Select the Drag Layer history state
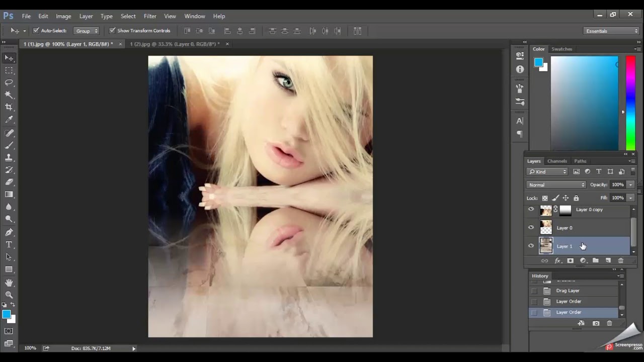This screenshot has width=644, height=362. (x=568, y=291)
